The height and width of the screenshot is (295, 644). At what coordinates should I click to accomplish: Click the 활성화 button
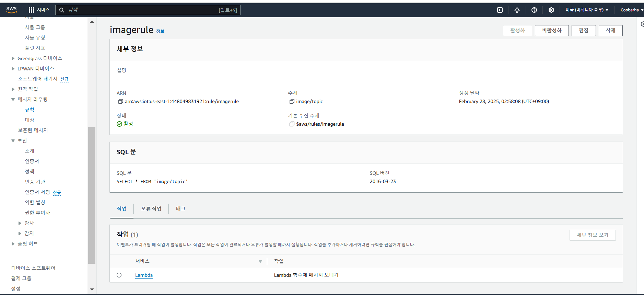click(x=517, y=30)
